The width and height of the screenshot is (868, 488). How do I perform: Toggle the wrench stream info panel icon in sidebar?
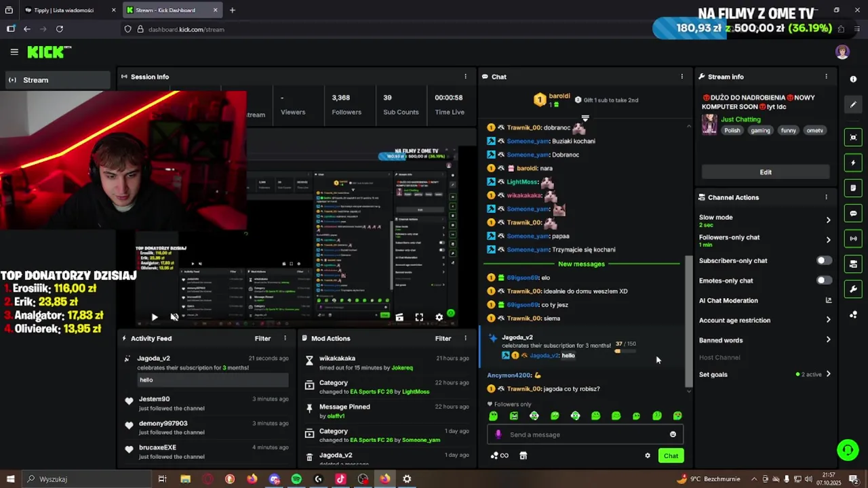point(853,289)
